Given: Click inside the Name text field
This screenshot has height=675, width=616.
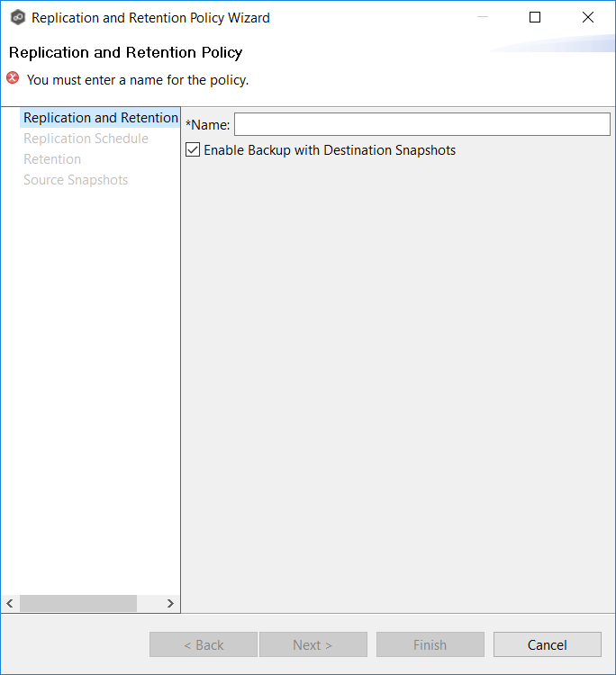Looking at the screenshot, I should [x=421, y=124].
